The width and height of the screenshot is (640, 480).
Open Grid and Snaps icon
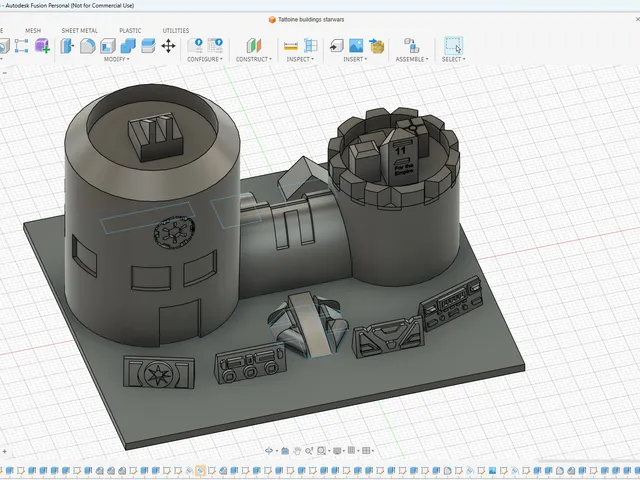(351, 451)
